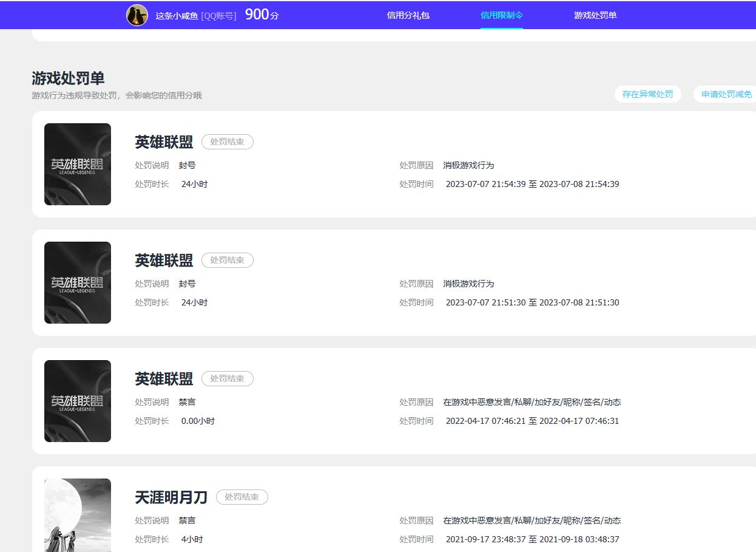Click the 存在异常处罚 button
Viewport: 756px width, 552px height.
pos(648,94)
